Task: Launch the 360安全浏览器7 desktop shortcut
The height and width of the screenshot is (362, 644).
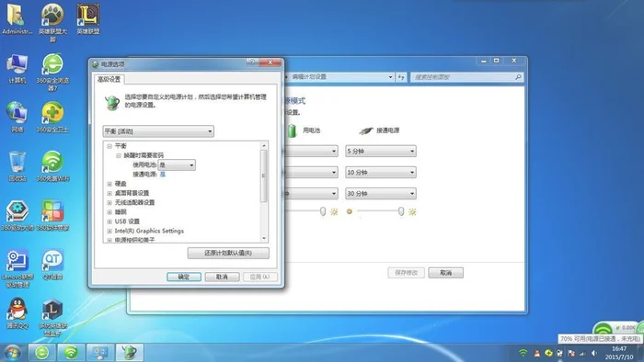Action: click(x=52, y=71)
